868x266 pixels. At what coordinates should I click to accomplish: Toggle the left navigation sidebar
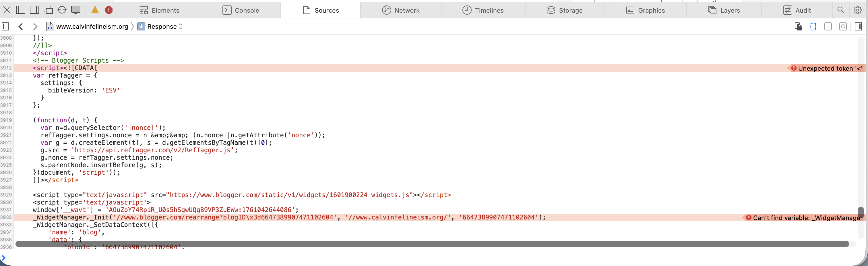[5, 26]
